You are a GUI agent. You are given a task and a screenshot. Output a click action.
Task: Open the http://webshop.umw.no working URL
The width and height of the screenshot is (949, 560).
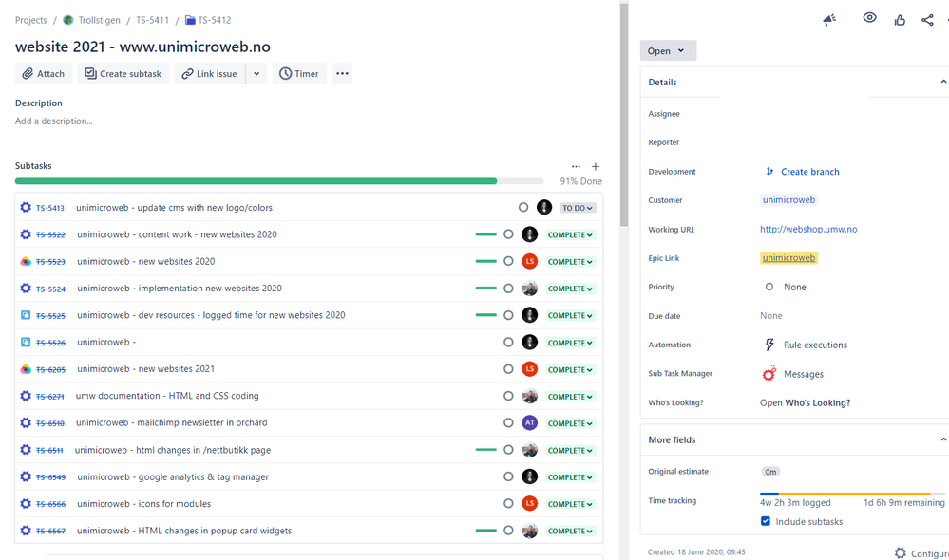(x=808, y=229)
